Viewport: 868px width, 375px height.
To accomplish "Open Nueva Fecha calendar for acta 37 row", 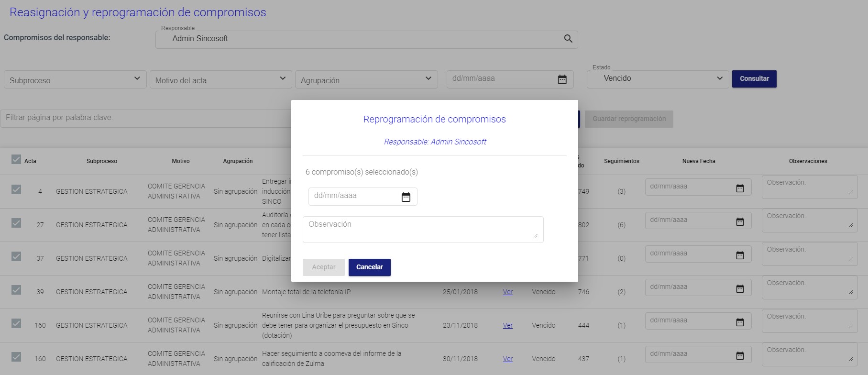I will tap(740, 255).
